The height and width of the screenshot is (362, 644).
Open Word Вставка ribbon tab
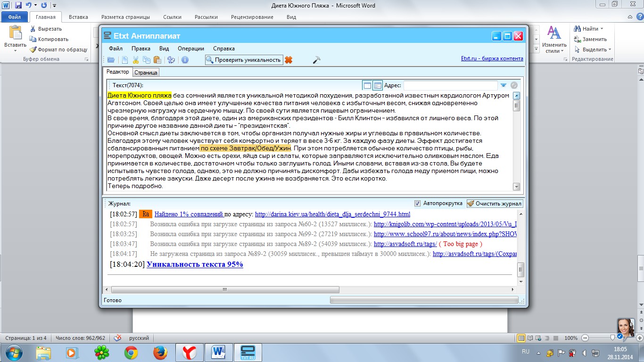tap(78, 17)
